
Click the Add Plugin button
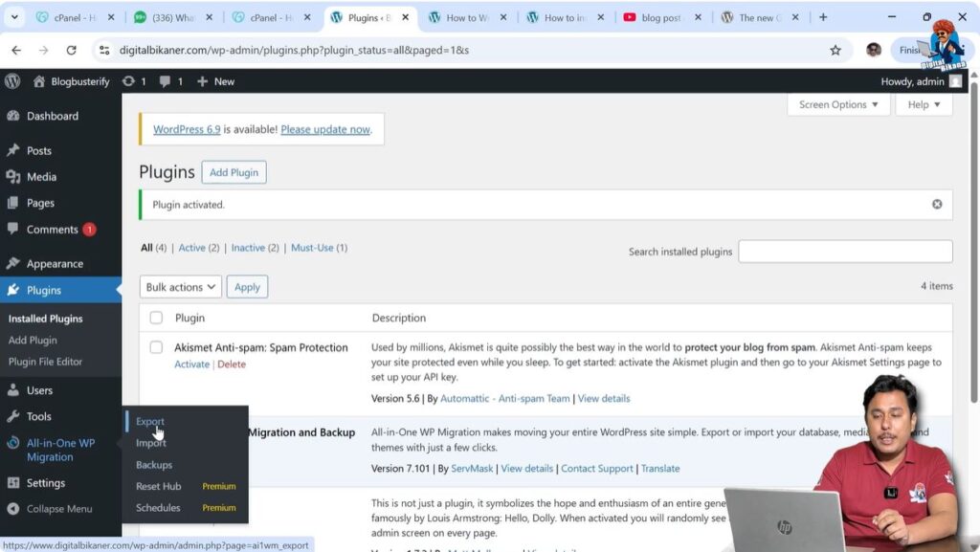click(x=234, y=172)
